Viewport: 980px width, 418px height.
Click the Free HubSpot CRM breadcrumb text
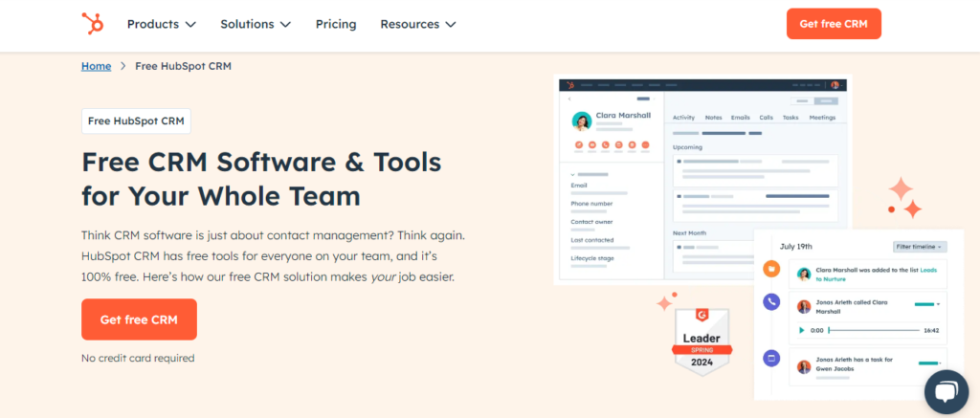pos(183,66)
